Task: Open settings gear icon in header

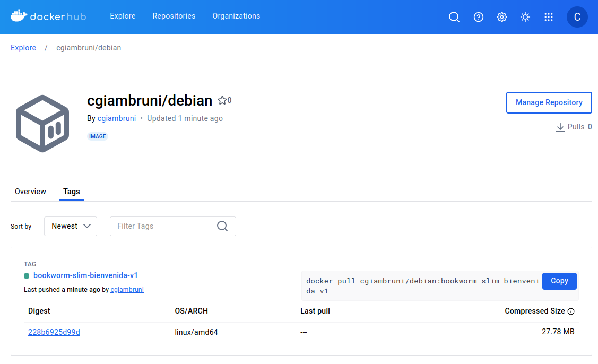Action: click(x=502, y=17)
